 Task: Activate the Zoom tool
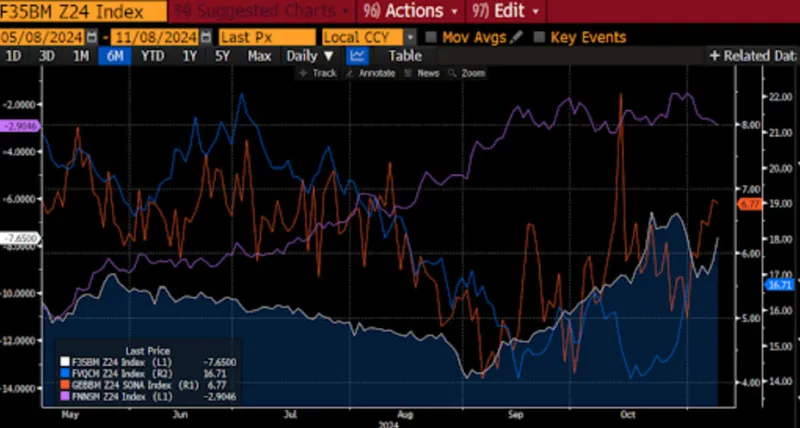(x=468, y=73)
